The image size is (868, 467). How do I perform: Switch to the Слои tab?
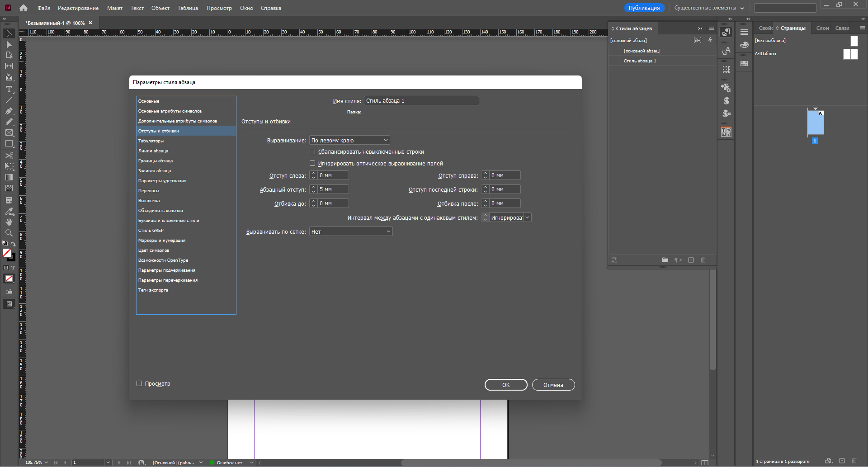[822, 28]
